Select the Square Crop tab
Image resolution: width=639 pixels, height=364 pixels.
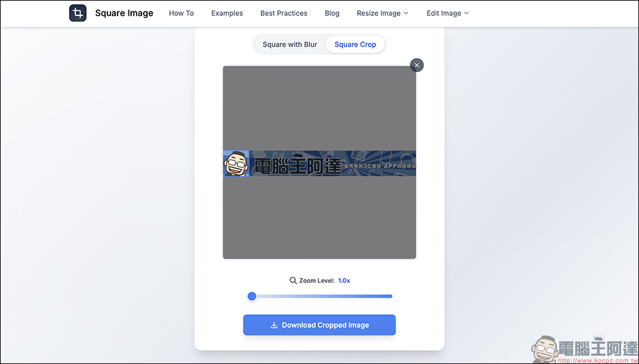[x=355, y=44]
